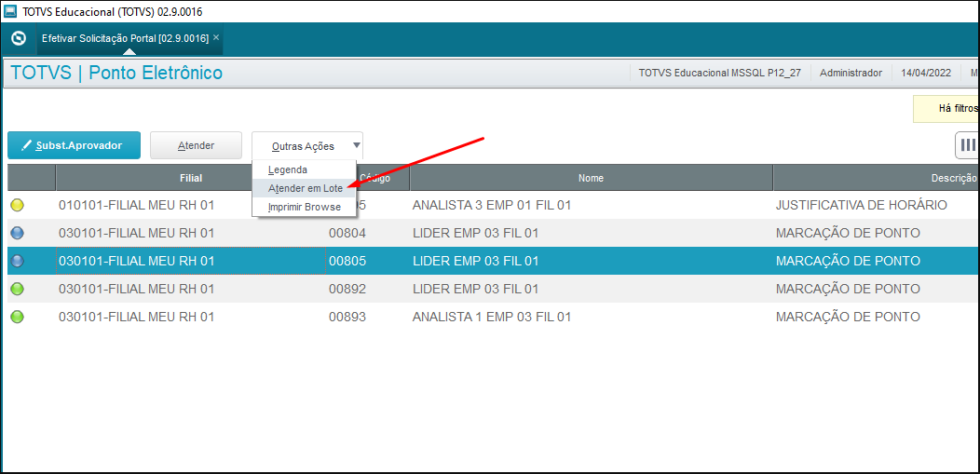The height and width of the screenshot is (474, 980).
Task: Click LIDER EMP 03 FIL 01 in row 00804
Action: tap(476, 233)
